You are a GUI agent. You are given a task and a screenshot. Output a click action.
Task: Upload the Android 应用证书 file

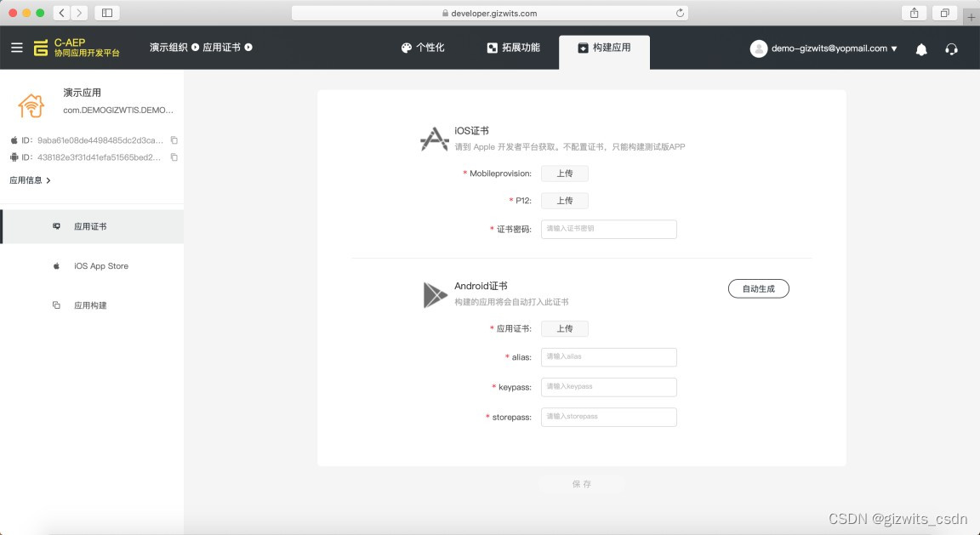(x=564, y=329)
